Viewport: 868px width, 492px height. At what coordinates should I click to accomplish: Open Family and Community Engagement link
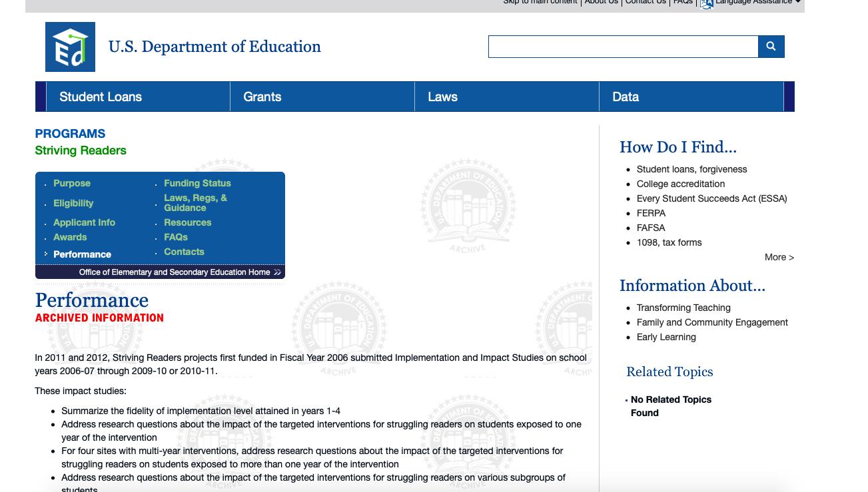point(712,322)
